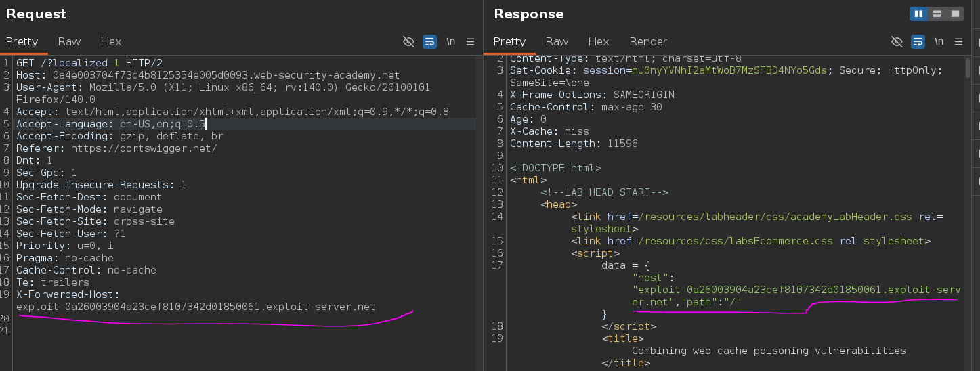Click the X-Frame-Options: SAMEORIGIN header
Image resolution: width=980 pixels, height=371 pixels.
(x=592, y=95)
